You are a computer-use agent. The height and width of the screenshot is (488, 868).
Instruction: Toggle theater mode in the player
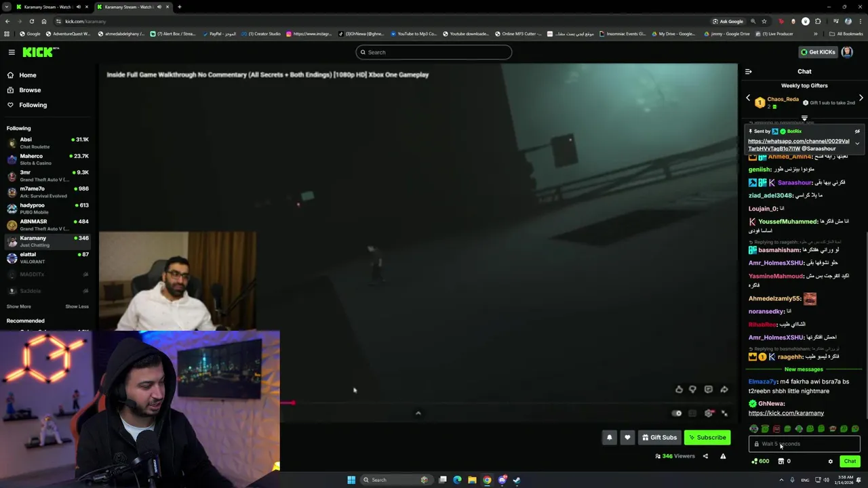point(692,413)
